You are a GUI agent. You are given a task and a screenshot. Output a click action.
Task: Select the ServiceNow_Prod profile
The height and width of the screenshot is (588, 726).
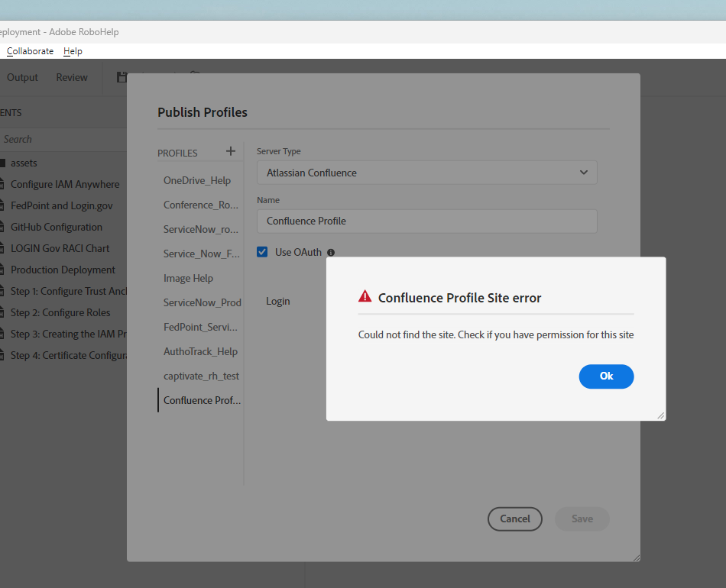(203, 302)
